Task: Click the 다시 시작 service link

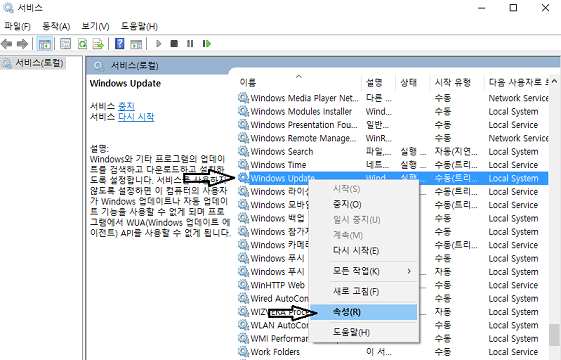Action: coord(136,117)
